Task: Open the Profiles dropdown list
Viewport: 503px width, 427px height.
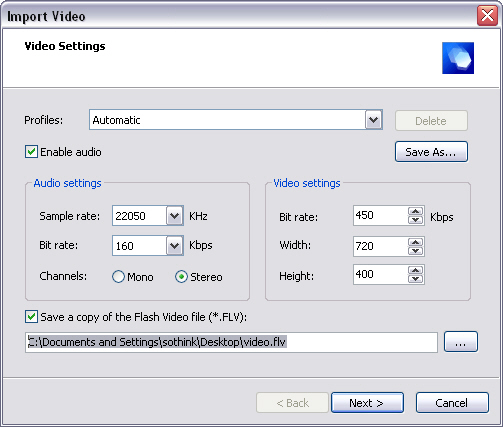Action: 373,120
